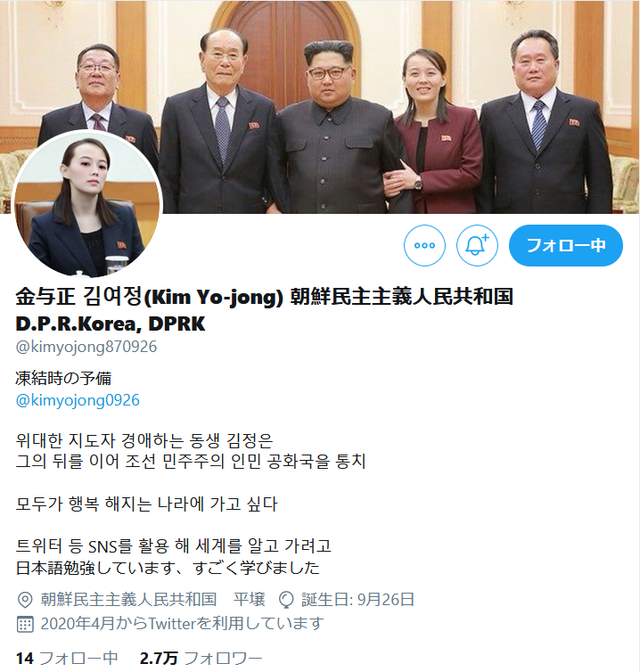The height and width of the screenshot is (672, 640).
Task: Select the @kimyojong870926 handle text
Action: (x=86, y=347)
